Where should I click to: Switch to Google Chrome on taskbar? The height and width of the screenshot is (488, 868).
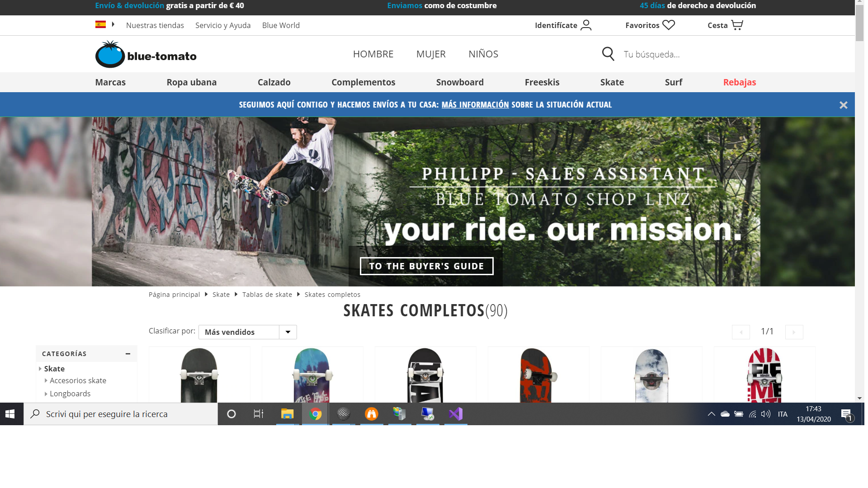point(315,414)
